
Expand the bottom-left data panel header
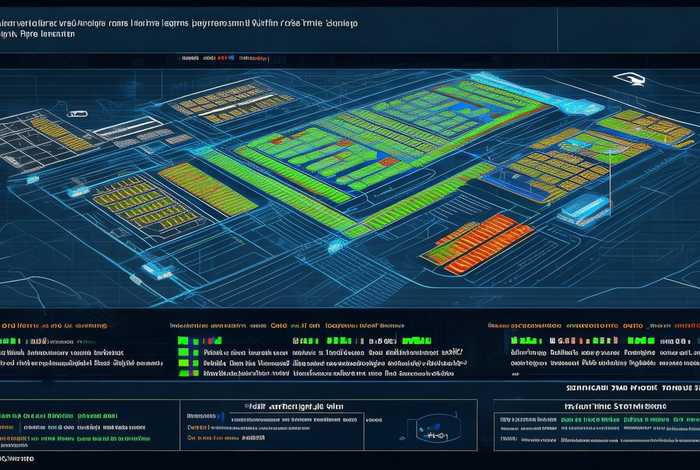click(60, 414)
